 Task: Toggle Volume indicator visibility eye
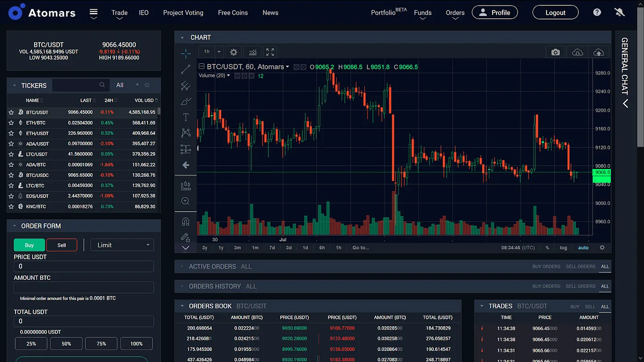[237, 76]
